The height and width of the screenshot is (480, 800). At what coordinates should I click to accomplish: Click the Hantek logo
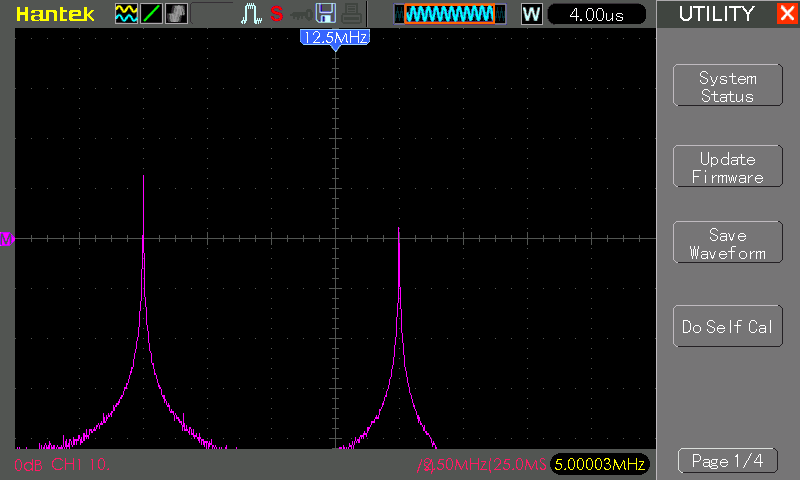(x=55, y=14)
